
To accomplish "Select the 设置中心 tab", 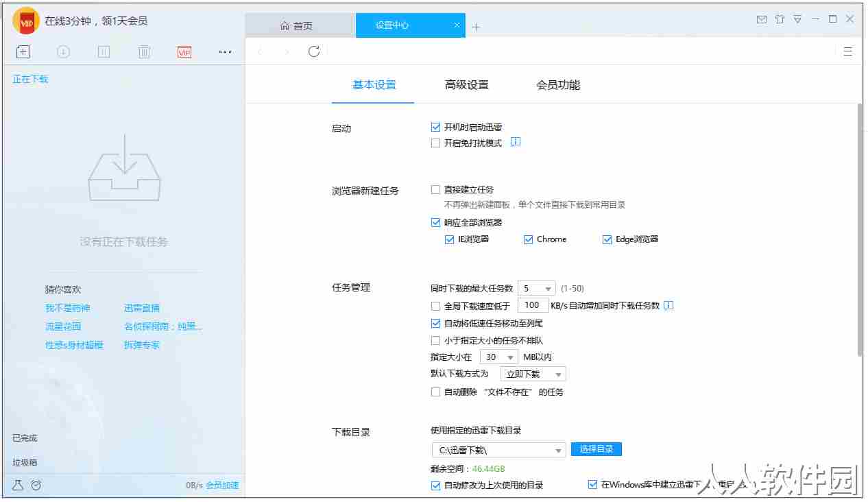I will coord(411,25).
